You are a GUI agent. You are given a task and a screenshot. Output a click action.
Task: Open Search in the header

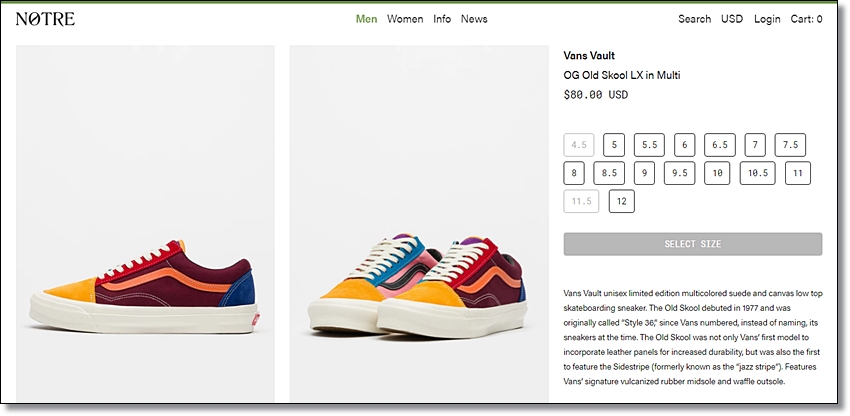click(694, 19)
